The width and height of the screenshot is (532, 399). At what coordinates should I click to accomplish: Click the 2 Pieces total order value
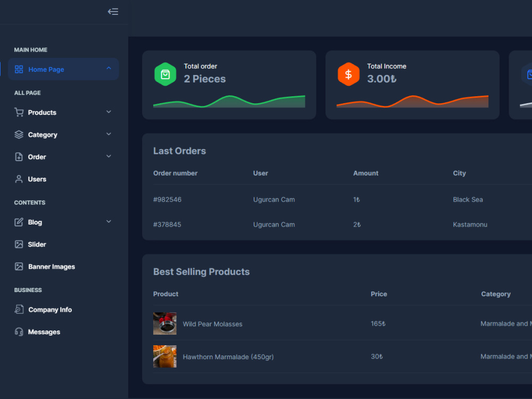(x=205, y=79)
